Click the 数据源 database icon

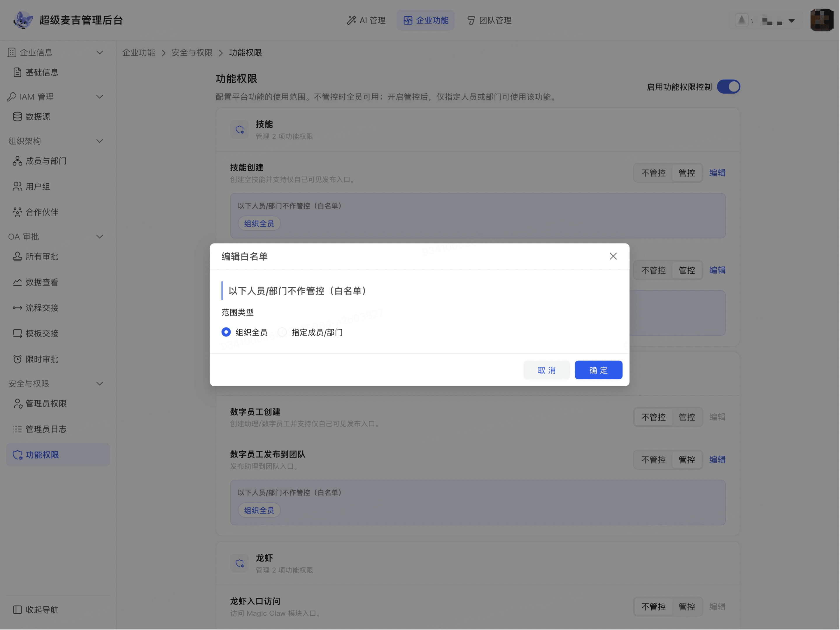[17, 117]
